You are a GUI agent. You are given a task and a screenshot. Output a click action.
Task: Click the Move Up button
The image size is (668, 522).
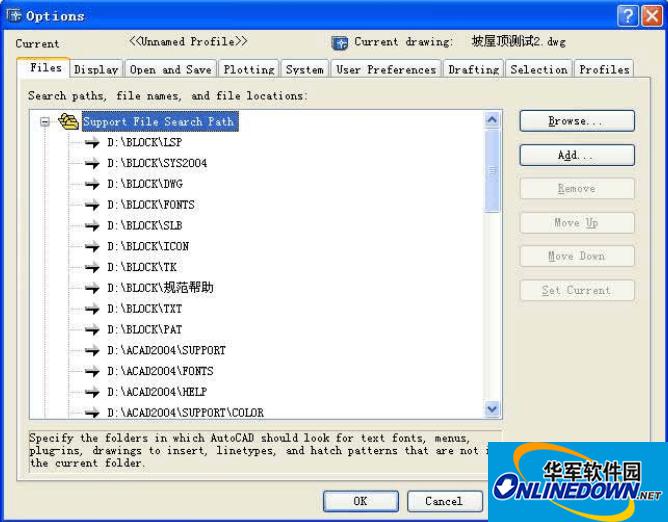click(577, 223)
